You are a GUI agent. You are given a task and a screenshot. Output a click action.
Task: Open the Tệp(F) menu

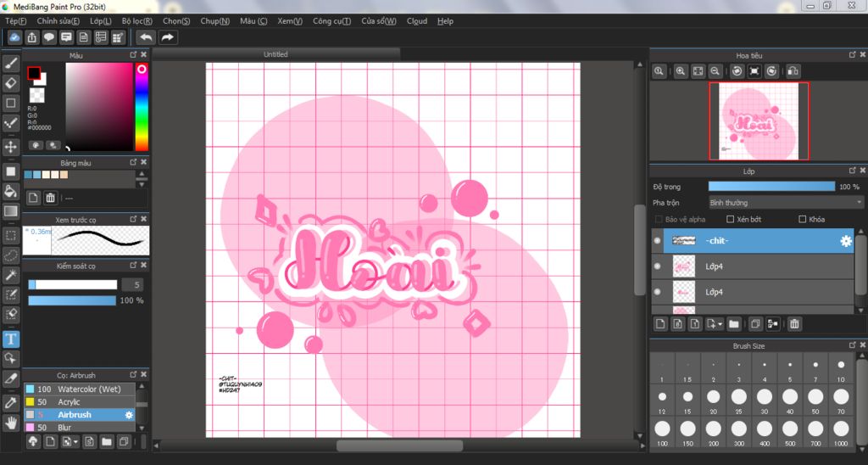[x=15, y=21]
